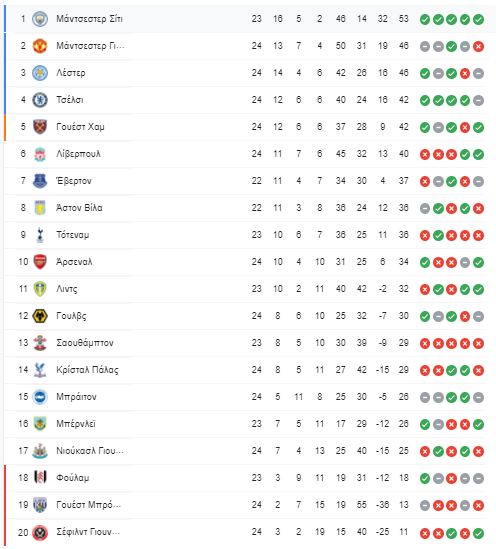The height and width of the screenshot is (549, 496).
Task: Click the Liverpool club crest in row 6
Action: 40,154
